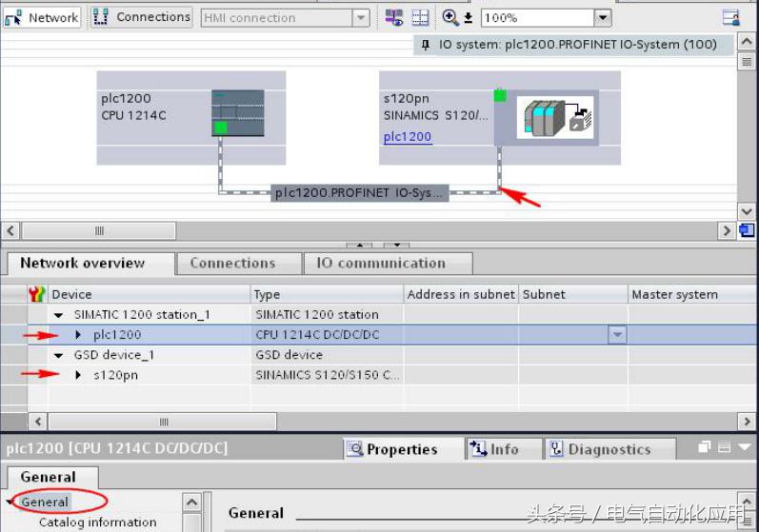Screen dimensions: 759x532
Task: Collapse the GSD device_1 node
Action: coord(59,356)
